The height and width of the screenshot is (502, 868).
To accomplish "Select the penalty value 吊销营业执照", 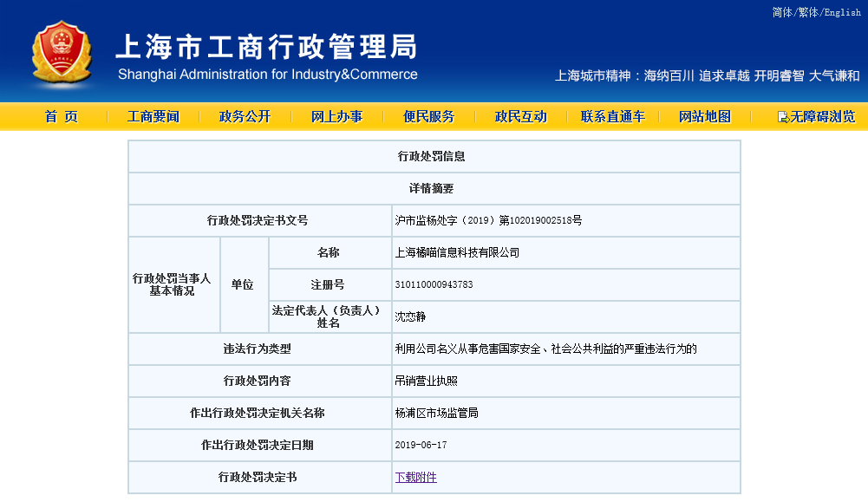I will pos(426,381).
